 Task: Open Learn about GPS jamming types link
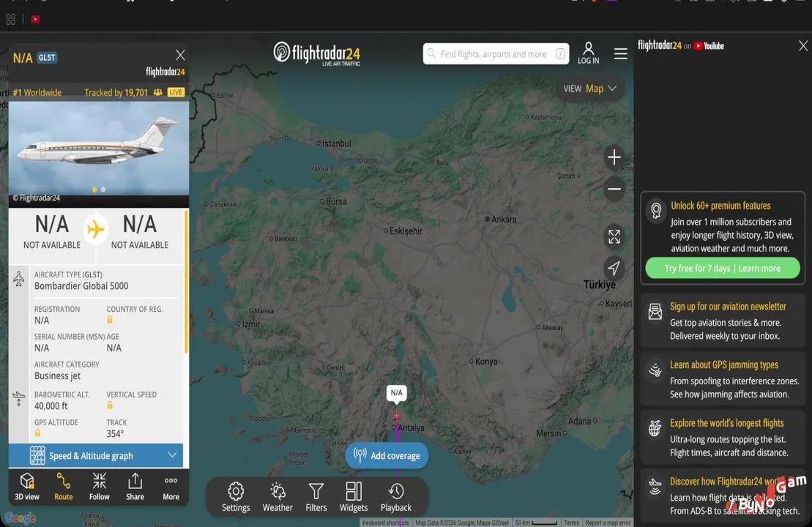click(723, 365)
